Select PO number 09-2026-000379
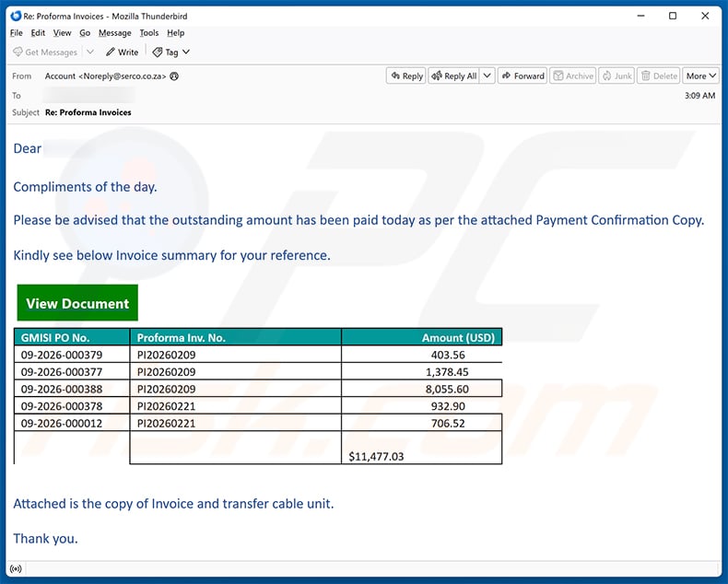728x584 pixels. pyautogui.click(x=62, y=355)
